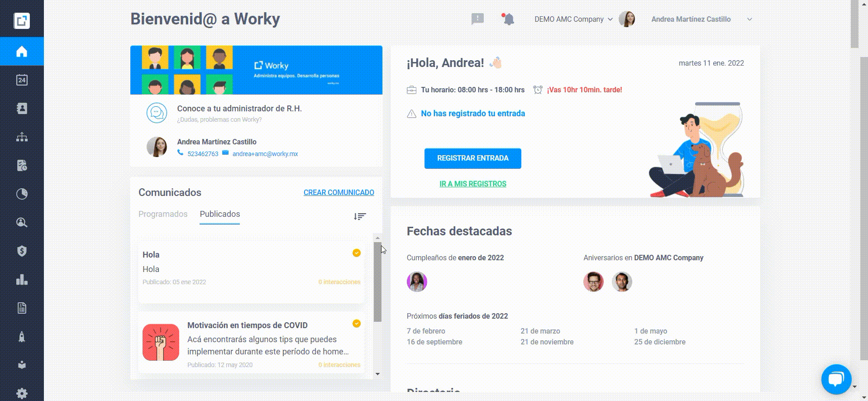Open the pie chart sidebar icon
The height and width of the screenshot is (401, 868).
[x=22, y=194]
